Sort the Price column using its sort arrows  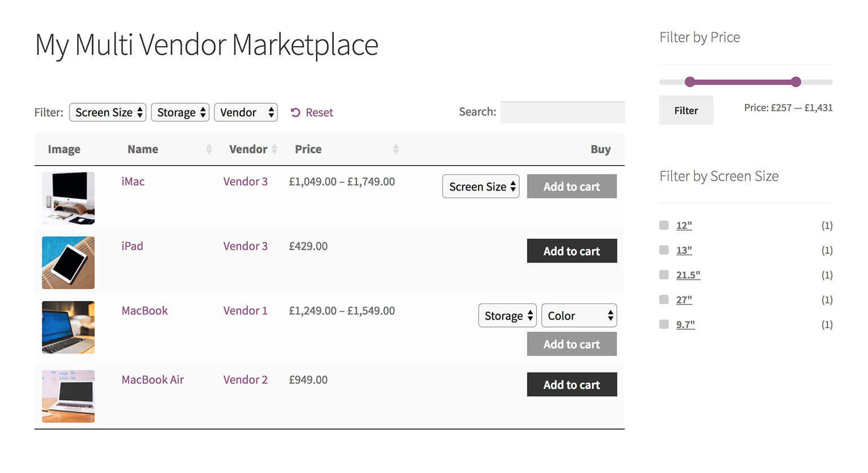pyautogui.click(x=396, y=149)
